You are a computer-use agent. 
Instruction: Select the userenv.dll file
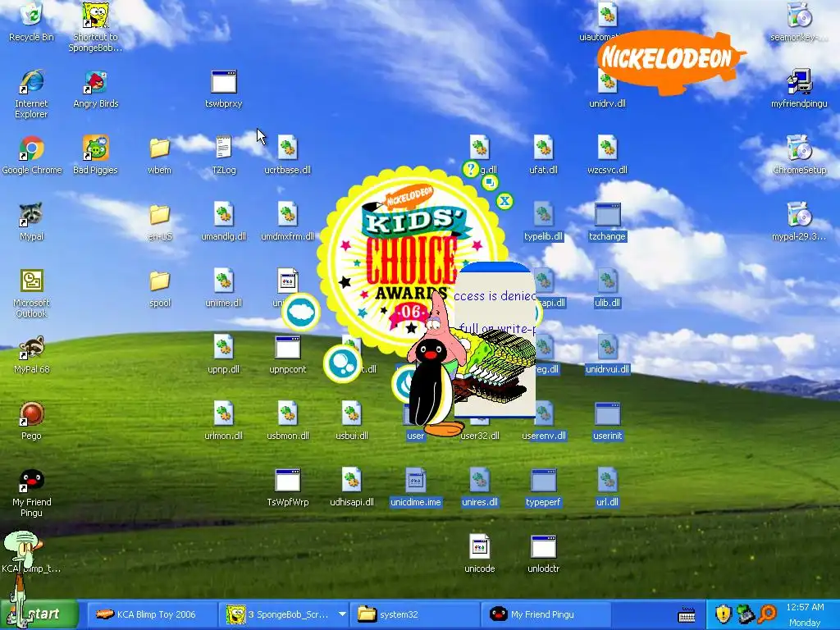point(543,421)
